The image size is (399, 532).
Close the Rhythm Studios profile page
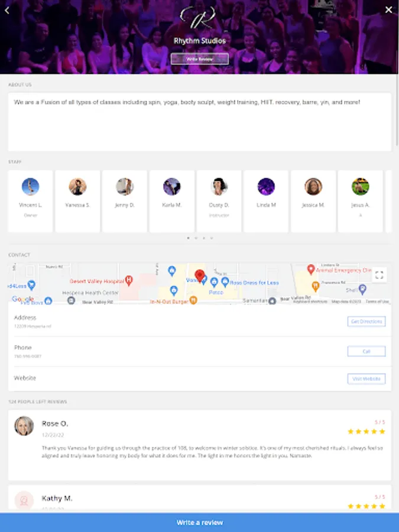point(389,10)
